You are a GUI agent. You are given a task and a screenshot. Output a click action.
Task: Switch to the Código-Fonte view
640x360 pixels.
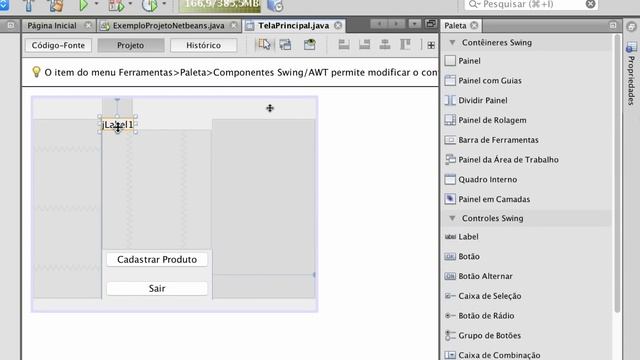58,45
